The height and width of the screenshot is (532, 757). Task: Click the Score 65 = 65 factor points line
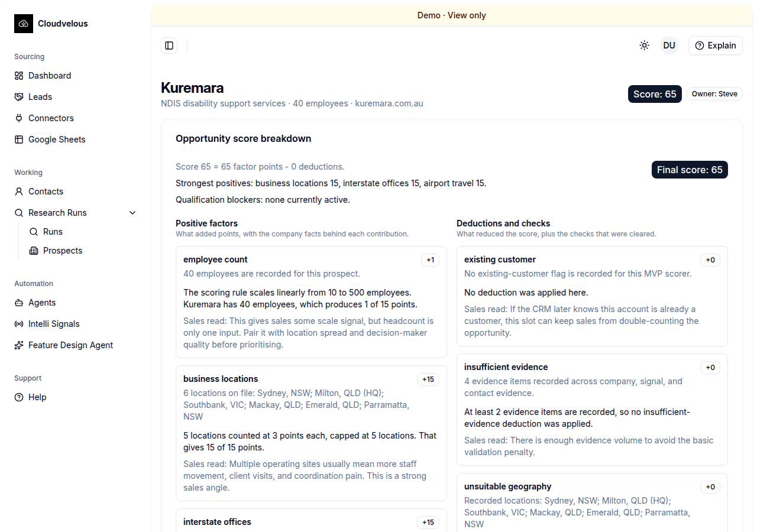click(260, 167)
